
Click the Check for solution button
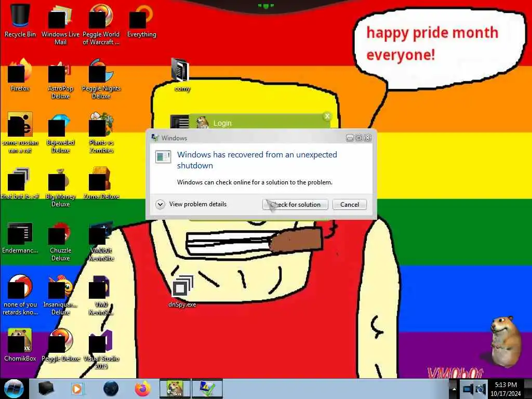click(295, 205)
